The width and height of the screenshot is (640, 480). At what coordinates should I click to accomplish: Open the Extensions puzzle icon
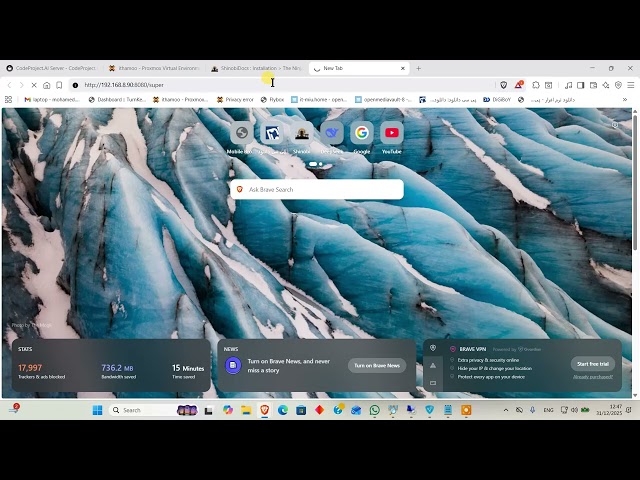tap(536, 85)
